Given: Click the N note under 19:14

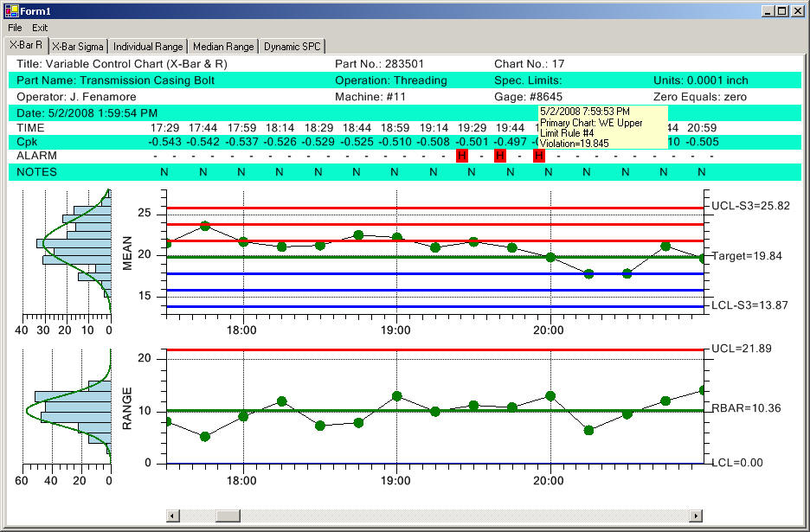Looking at the screenshot, I should pyautogui.click(x=434, y=172).
